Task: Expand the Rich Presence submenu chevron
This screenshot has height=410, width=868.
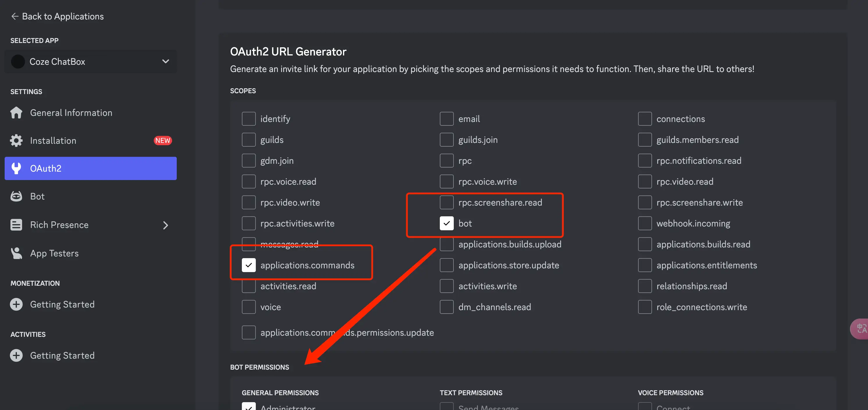Action: click(165, 225)
